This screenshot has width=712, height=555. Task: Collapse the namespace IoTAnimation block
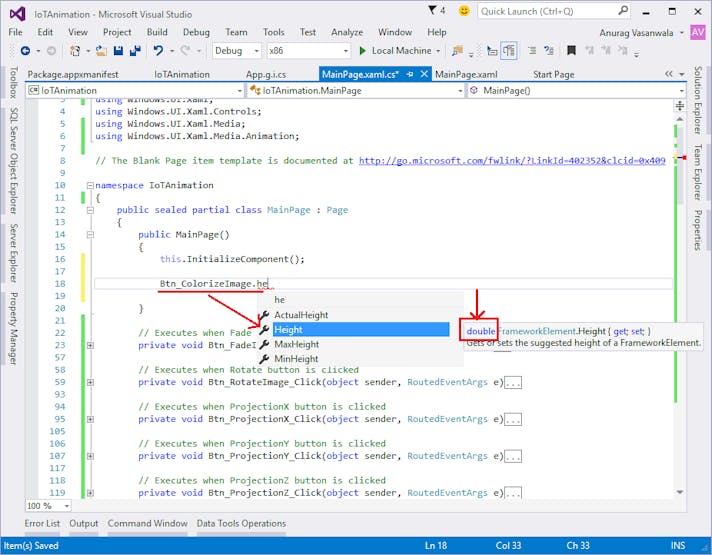click(x=90, y=185)
